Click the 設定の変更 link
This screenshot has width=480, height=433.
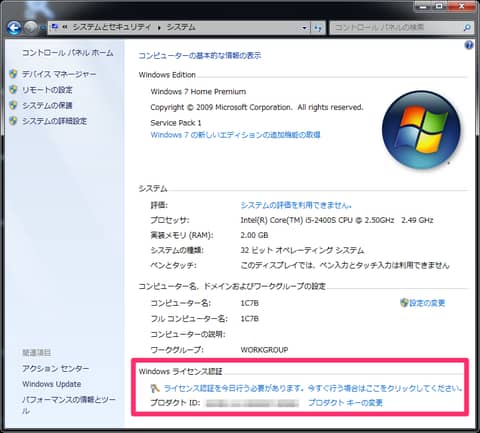pyautogui.click(x=427, y=303)
